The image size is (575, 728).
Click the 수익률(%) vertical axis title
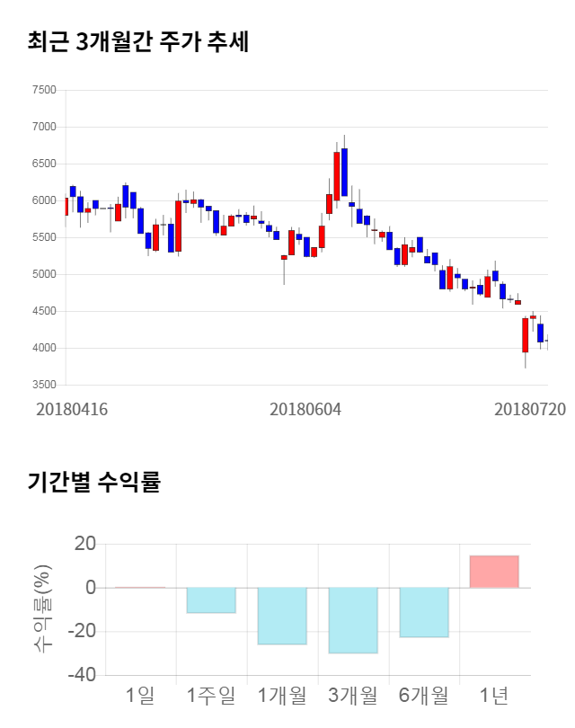point(44,608)
